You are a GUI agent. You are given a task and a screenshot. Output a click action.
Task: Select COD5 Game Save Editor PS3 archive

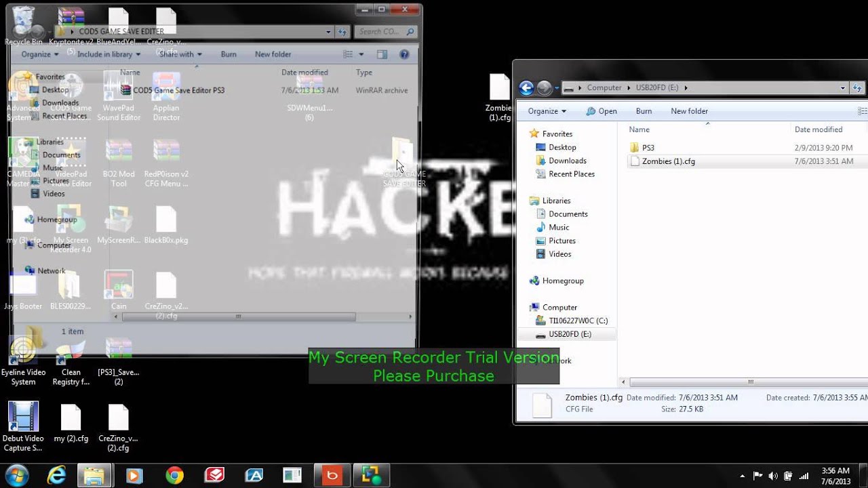(x=179, y=90)
